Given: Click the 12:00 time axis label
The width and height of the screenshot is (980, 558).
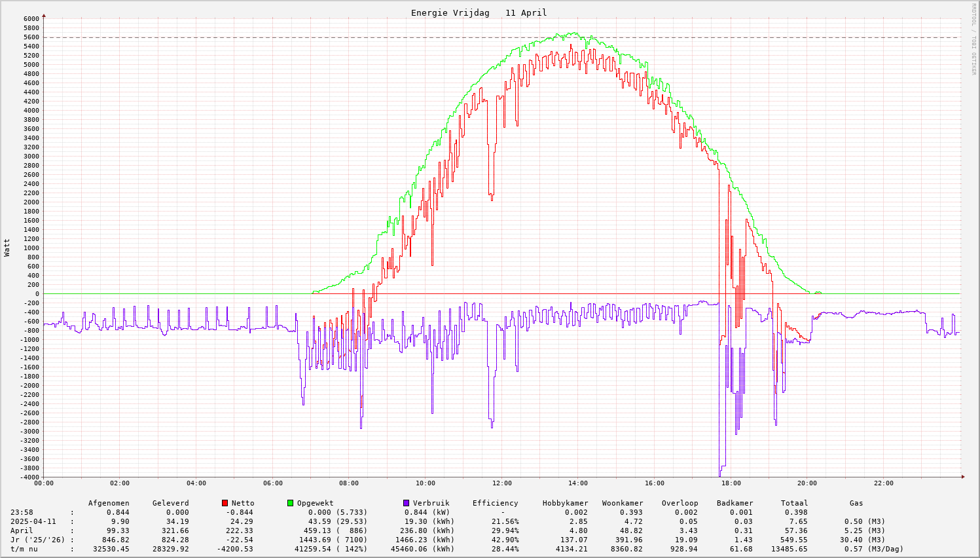Looking at the screenshot, I should coord(501,483).
